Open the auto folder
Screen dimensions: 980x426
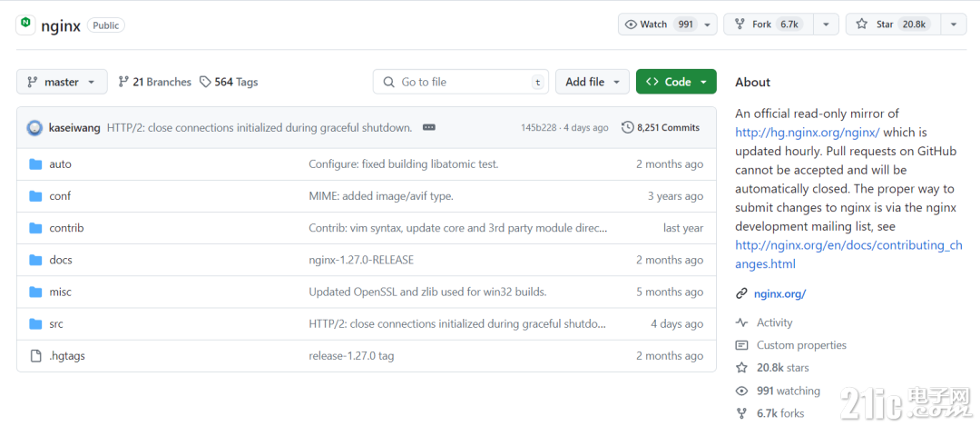[60, 164]
